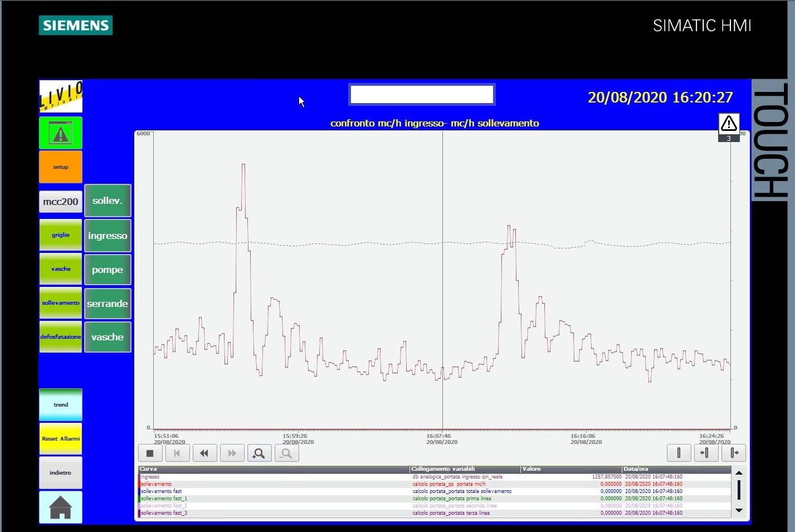Open the alarm indicator triangle showing 3

729,128
